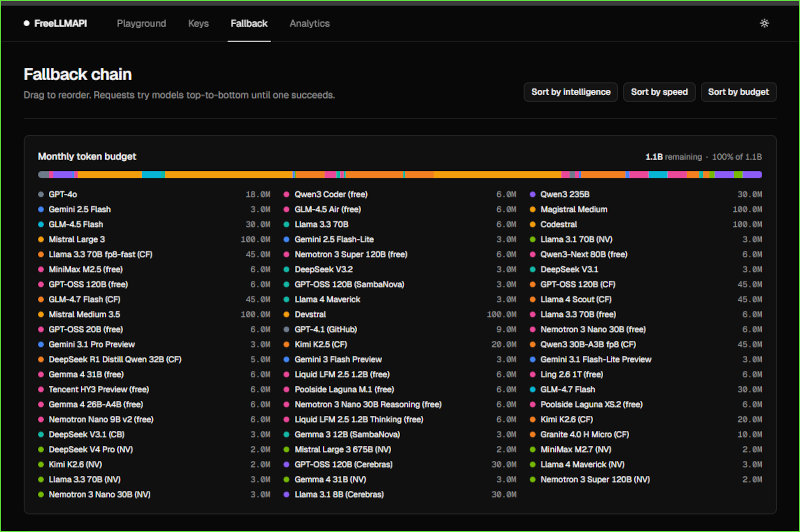Apply Sort by budget
This screenshot has height=532, width=800.
[x=738, y=92]
